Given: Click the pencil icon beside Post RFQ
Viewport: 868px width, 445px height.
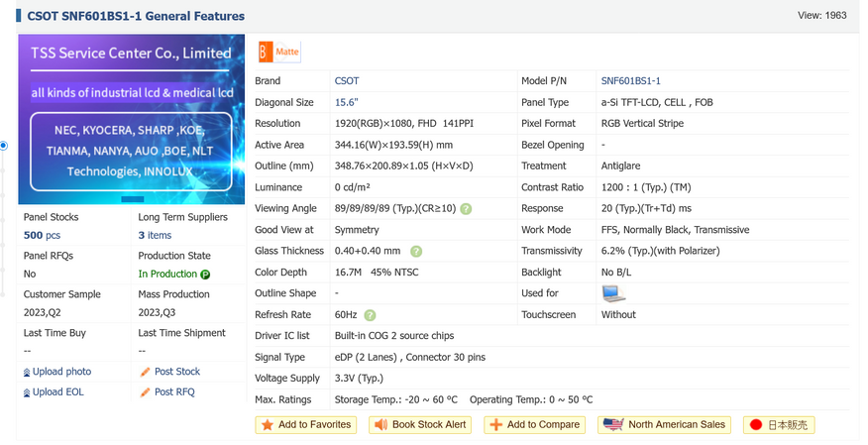Looking at the screenshot, I should tap(145, 392).
